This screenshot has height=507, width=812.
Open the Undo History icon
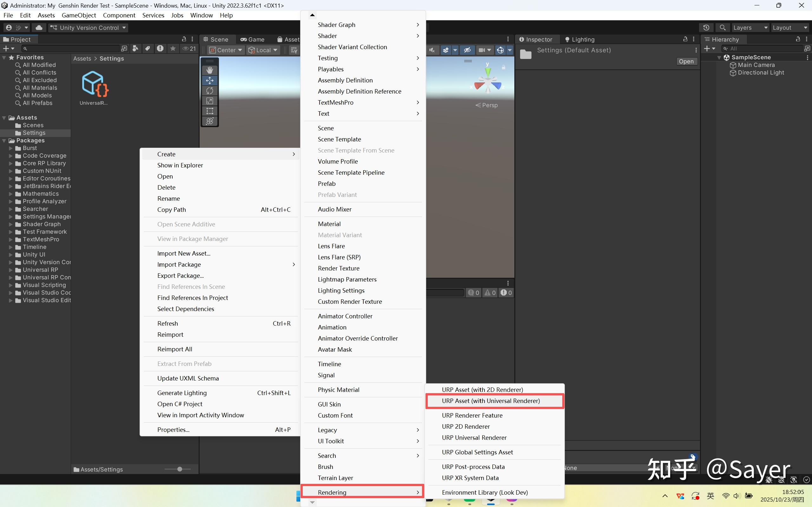point(706,28)
